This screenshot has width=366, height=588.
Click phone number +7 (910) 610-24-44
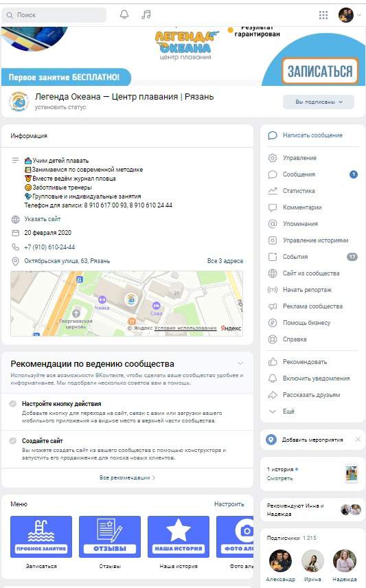(49, 247)
